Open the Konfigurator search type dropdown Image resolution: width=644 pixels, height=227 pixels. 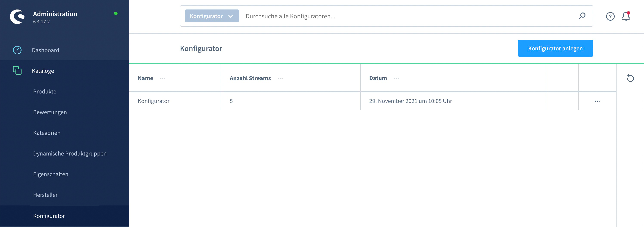[x=212, y=16]
